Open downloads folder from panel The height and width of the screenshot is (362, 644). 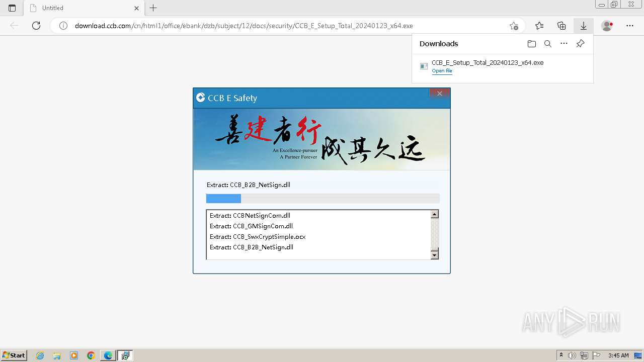[x=532, y=44]
